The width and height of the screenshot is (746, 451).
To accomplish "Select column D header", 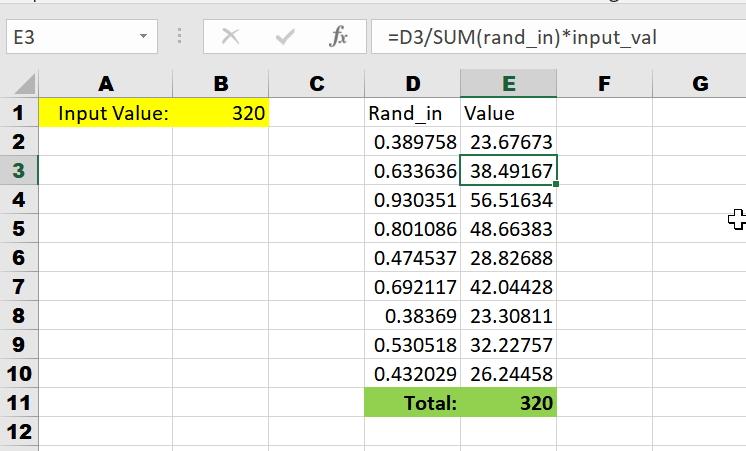I will [x=412, y=84].
